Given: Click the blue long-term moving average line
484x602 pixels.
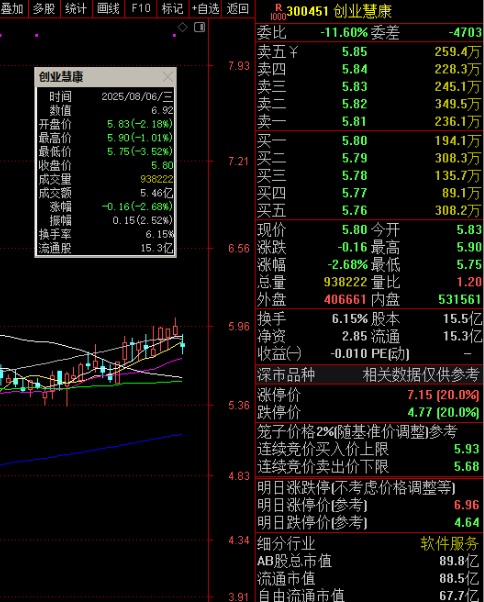Looking at the screenshot, I should tap(91, 450).
